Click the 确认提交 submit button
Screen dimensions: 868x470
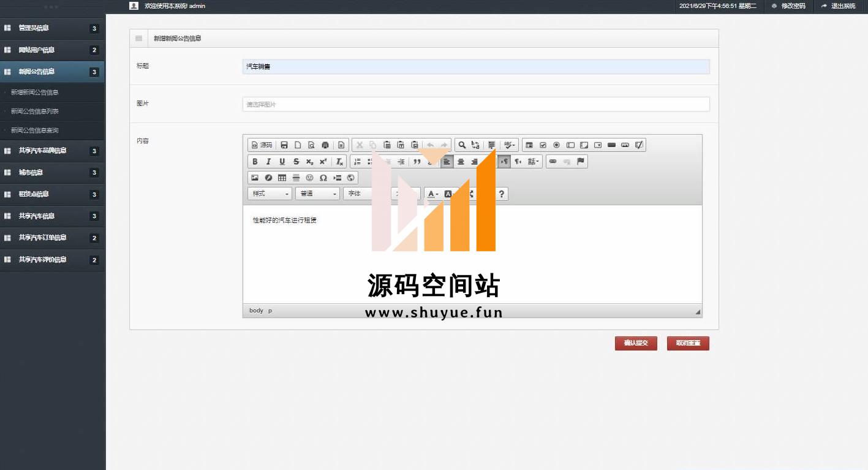[x=636, y=343]
